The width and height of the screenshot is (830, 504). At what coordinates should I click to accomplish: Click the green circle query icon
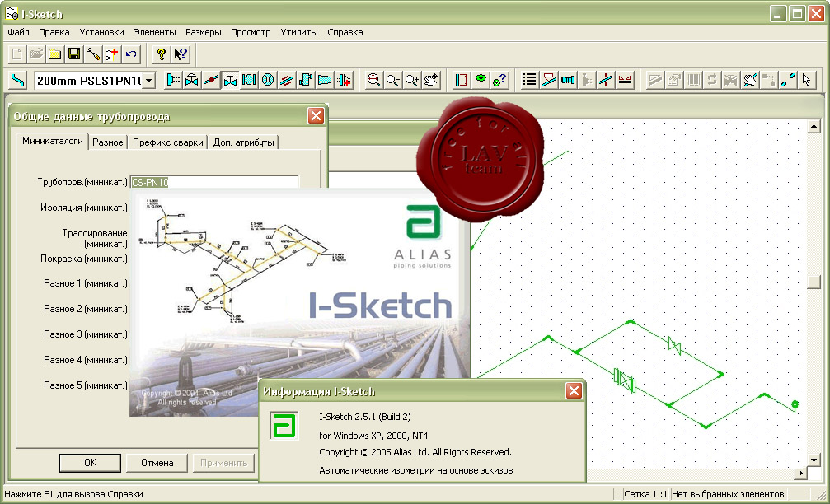point(499,81)
